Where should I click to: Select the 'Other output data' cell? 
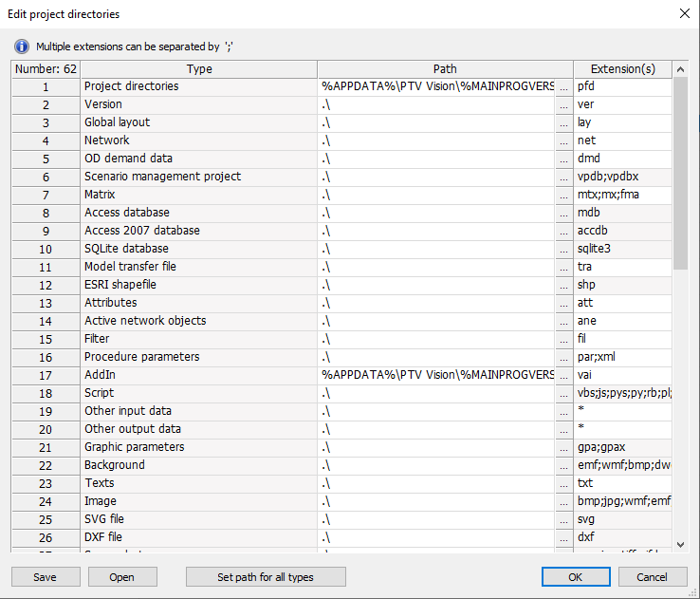click(x=199, y=429)
